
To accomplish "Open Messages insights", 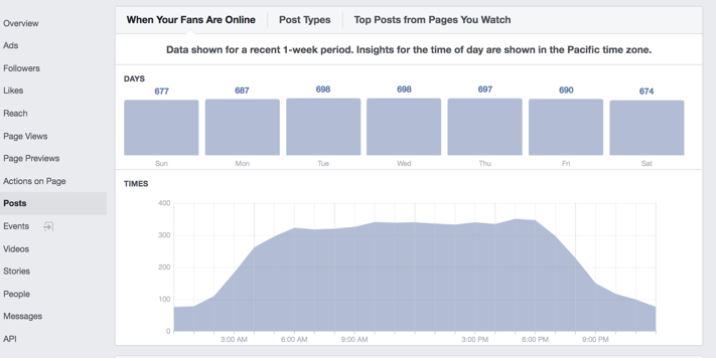I will click(22, 316).
